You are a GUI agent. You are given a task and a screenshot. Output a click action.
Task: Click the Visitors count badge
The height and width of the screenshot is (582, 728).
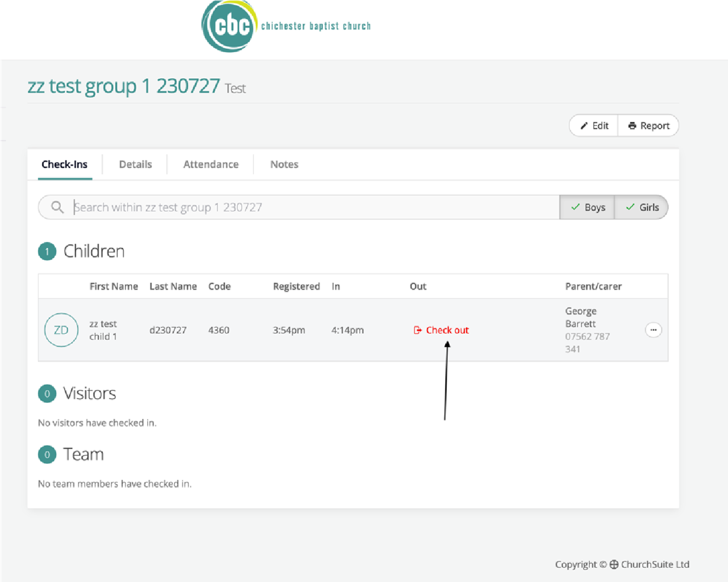point(47,394)
